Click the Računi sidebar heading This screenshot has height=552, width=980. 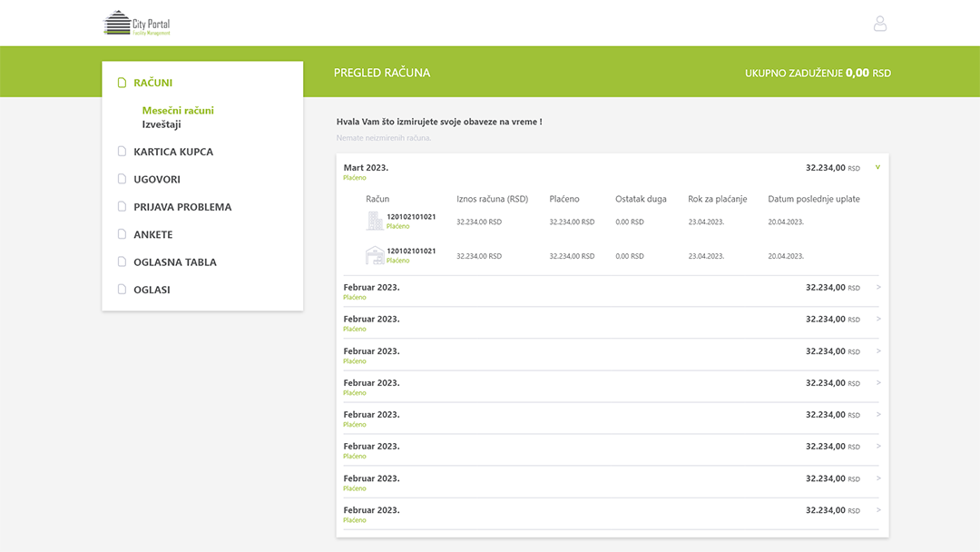(152, 83)
